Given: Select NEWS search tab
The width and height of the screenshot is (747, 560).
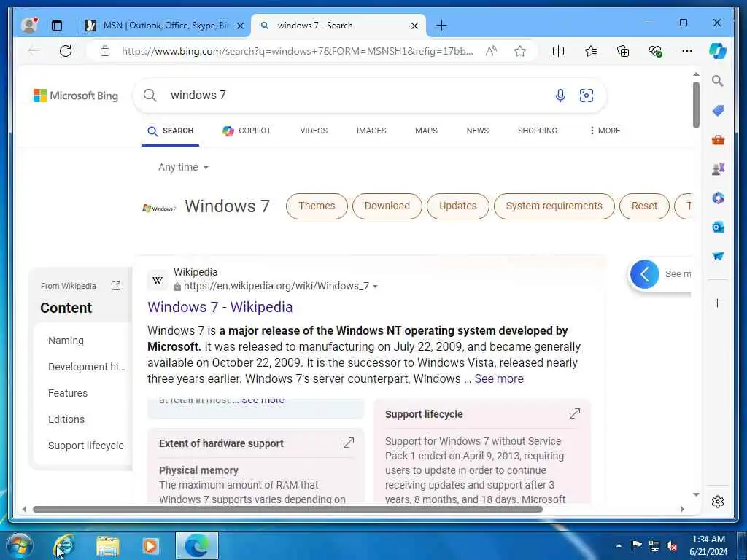Looking at the screenshot, I should pos(477,131).
